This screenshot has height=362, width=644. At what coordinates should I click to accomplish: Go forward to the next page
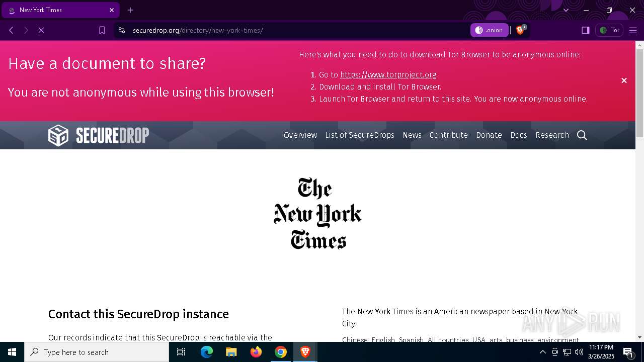[26, 30]
